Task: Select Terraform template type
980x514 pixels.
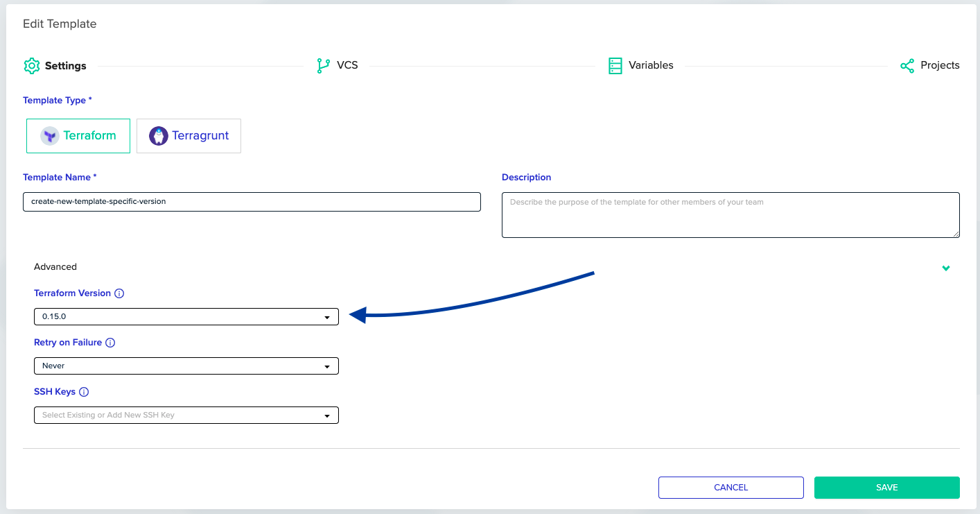Action: point(78,136)
